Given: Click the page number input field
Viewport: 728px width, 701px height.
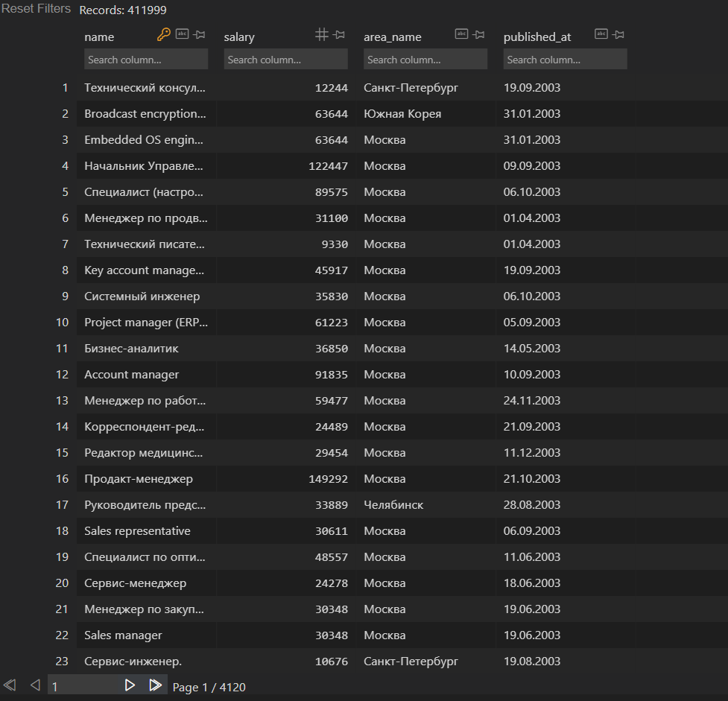Looking at the screenshot, I should pyautogui.click(x=83, y=685).
